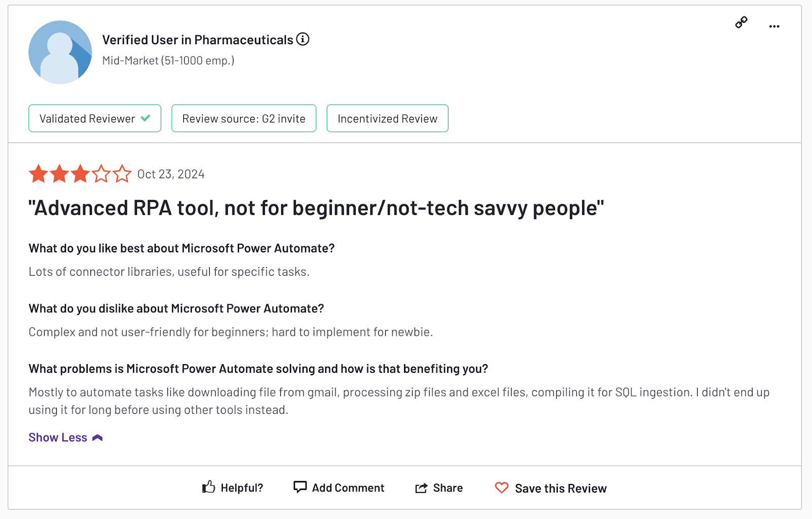Image resolution: width=812 pixels, height=519 pixels.
Task: Click the chevron next to Show Less
Action: tap(97, 437)
